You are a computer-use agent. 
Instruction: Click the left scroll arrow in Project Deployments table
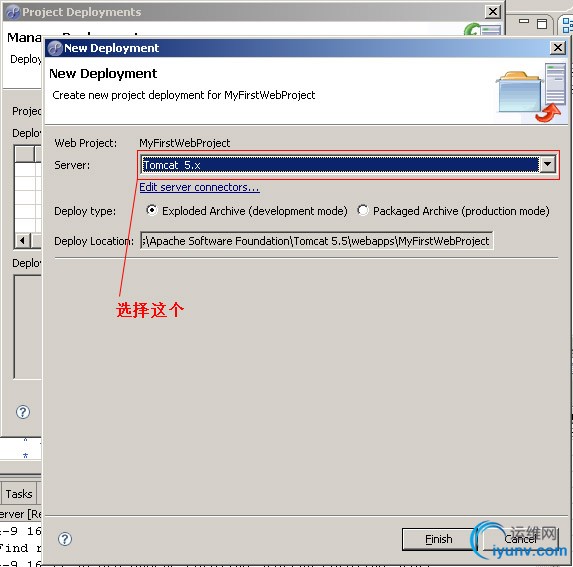click(x=23, y=241)
